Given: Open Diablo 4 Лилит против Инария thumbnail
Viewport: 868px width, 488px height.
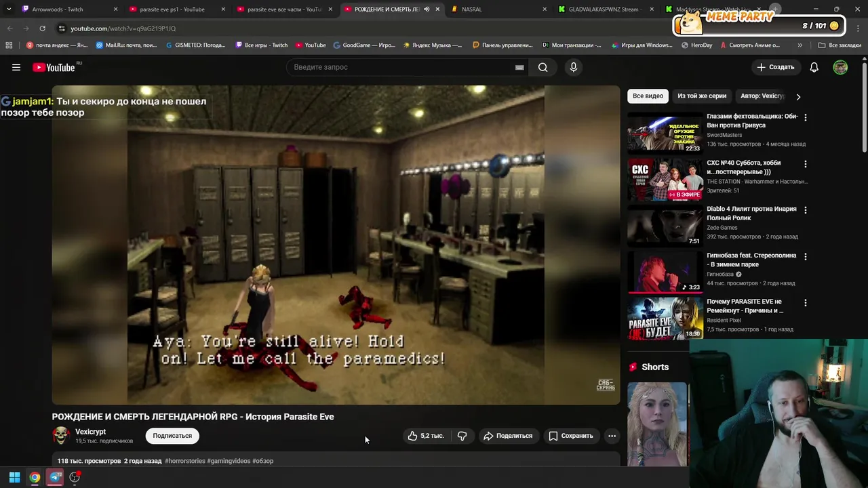Looking at the screenshot, I should click(x=665, y=226).
